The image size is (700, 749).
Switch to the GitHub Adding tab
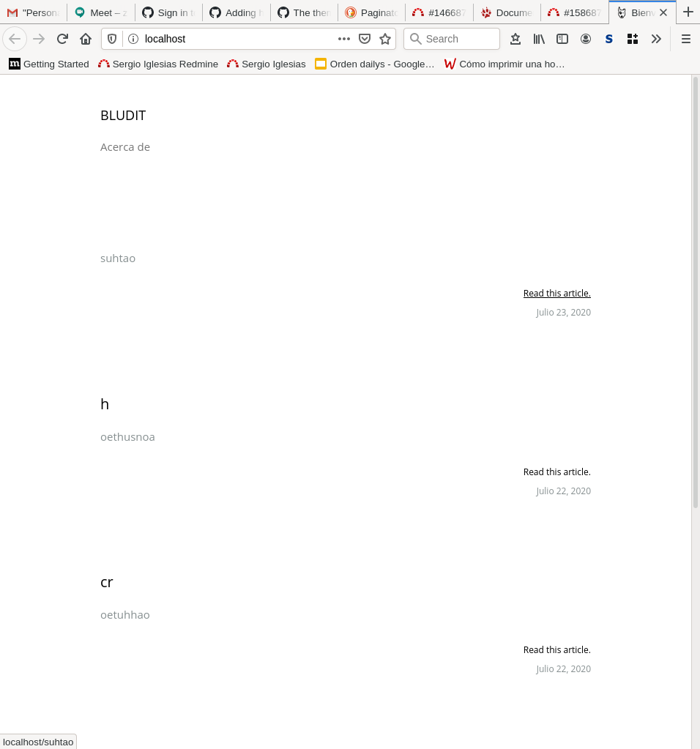[x=237, y=13]
